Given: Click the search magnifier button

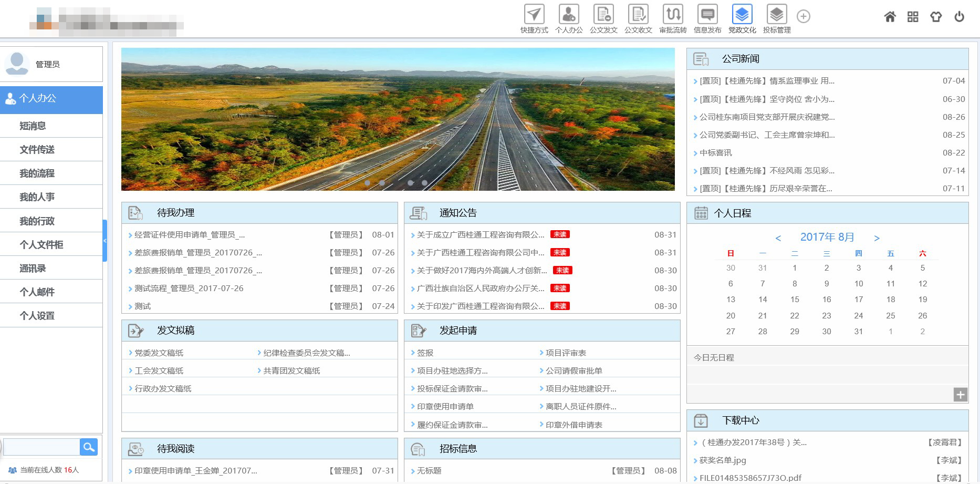Looking at the screenshot, I should click(89, 447).
